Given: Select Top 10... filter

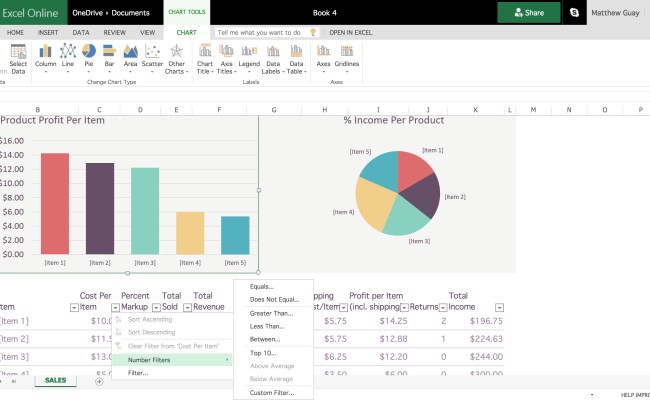Looking at the screenshot, I should point(273,353).
